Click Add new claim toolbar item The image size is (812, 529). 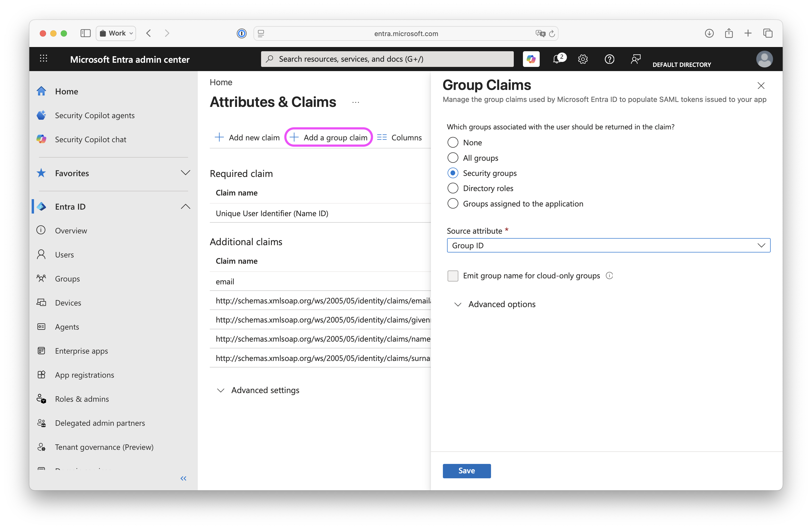coord(247,137)
